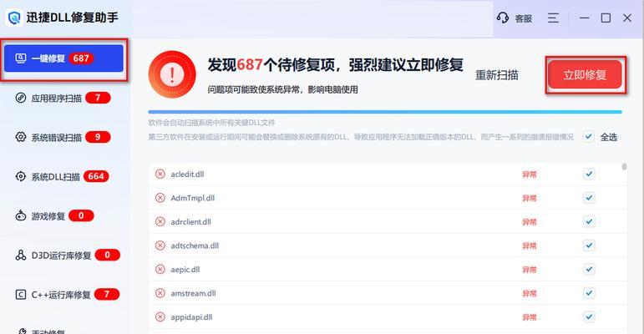Click the 迅捷DLL修复助手 app logo icon
Image resolution: width=644 pixels, height=334 pixels.
[x=14, y=18]
